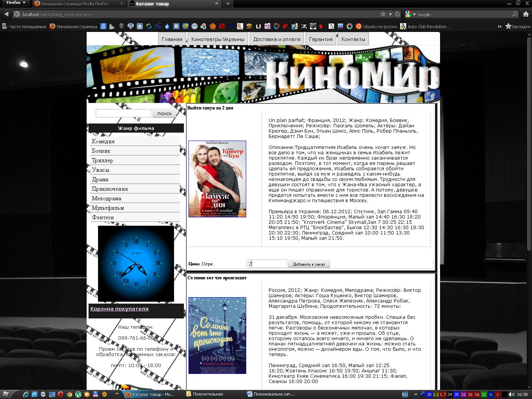Select the 'Фэнтези' genre
Image resolution: width=532 pixels, height=399 pixels.
click(x=135, y=217)
